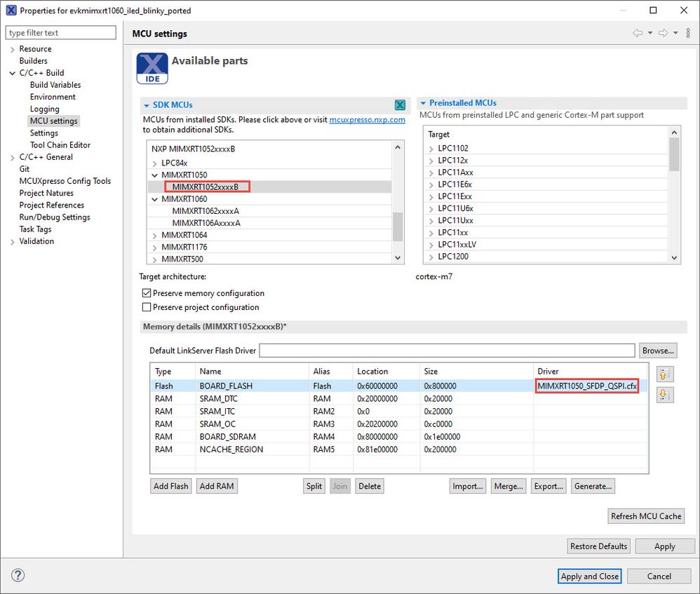
Task: Collapse the MIMXRT1060 group
Action: [154, 199]
